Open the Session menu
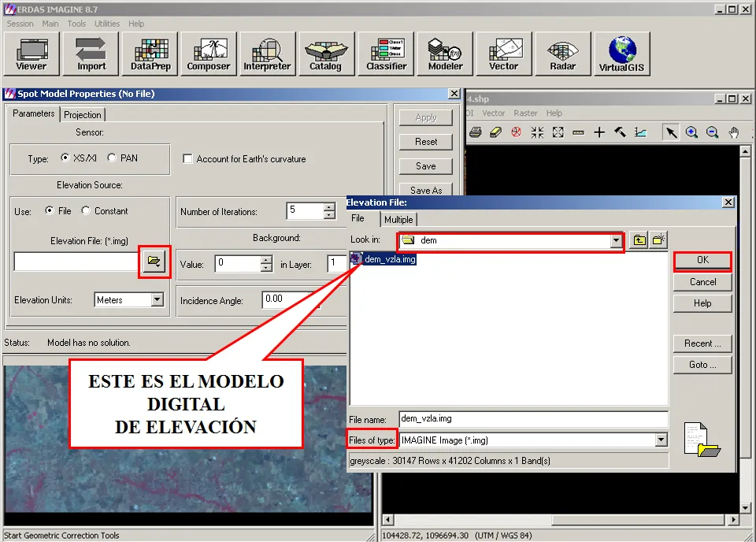The height and width of the screenshot is (542, 756). [20, 24]
